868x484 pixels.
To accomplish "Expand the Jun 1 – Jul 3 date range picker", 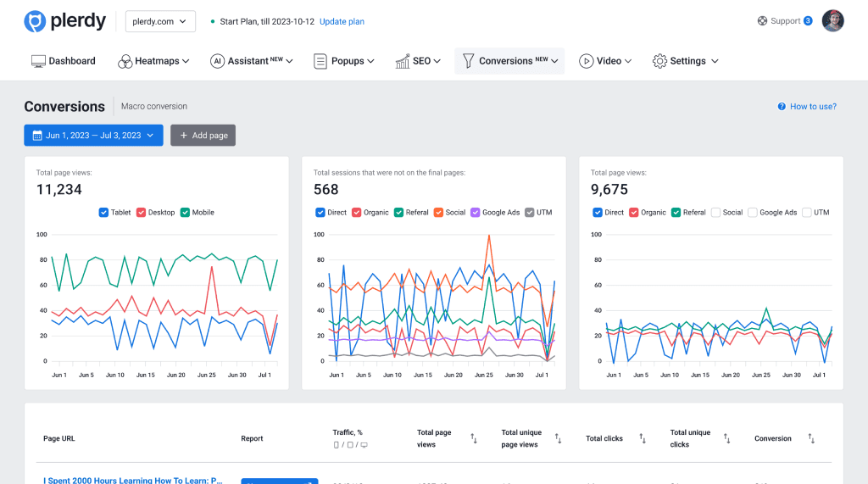I will [x=93, y=135].
